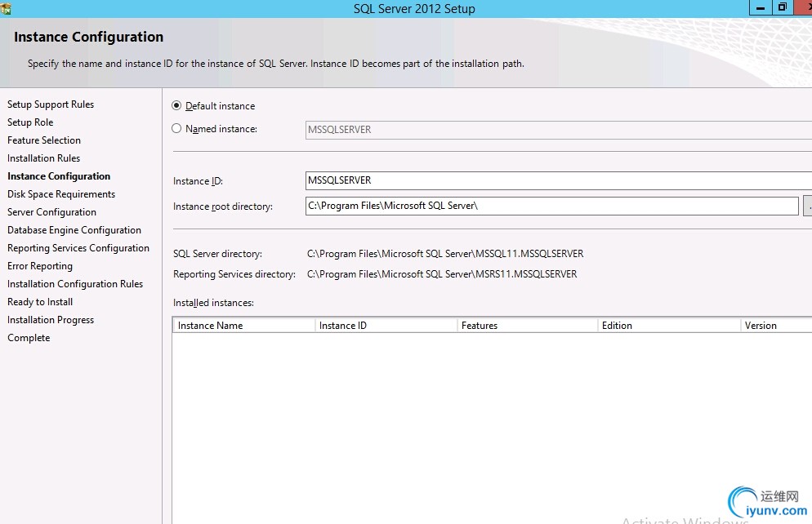This screenshot has height=524, width=812.
Task: Go to Installation Rules step
Action: pyautogui.click(x=43, y=158)
